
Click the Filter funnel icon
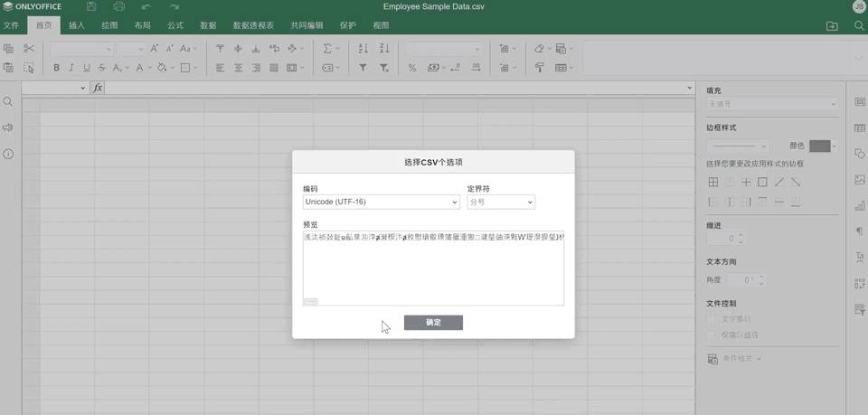pos(363,68)
